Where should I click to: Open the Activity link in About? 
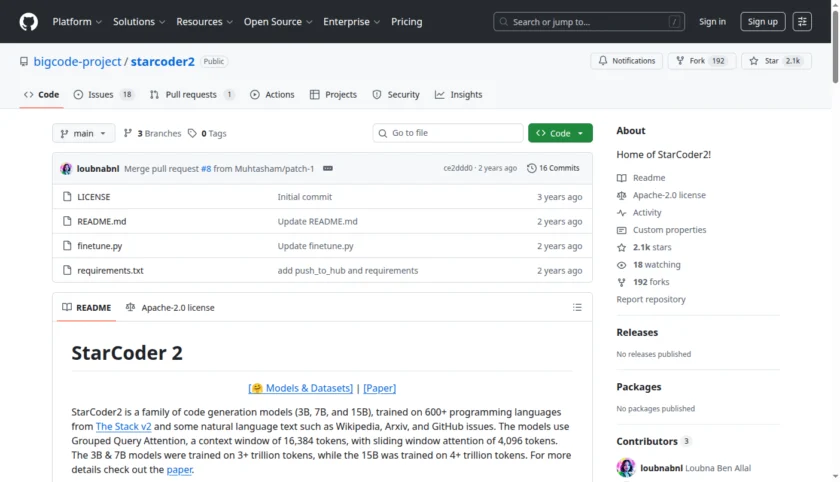tap(647, 213)
